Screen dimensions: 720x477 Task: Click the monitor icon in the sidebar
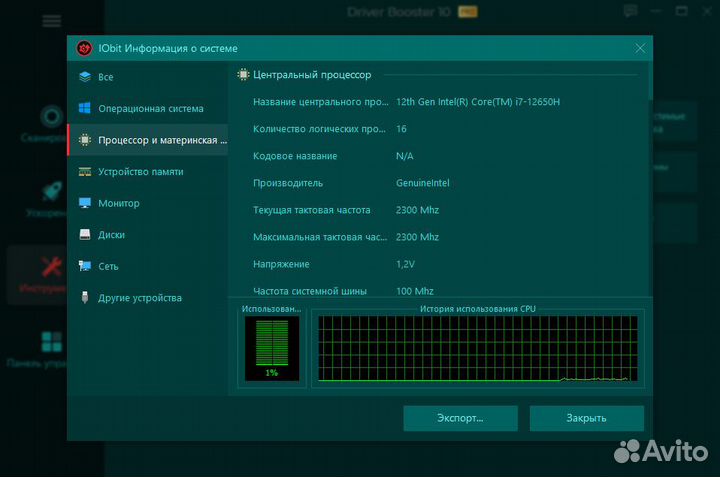pyautogui.click(x=85, y=203)
